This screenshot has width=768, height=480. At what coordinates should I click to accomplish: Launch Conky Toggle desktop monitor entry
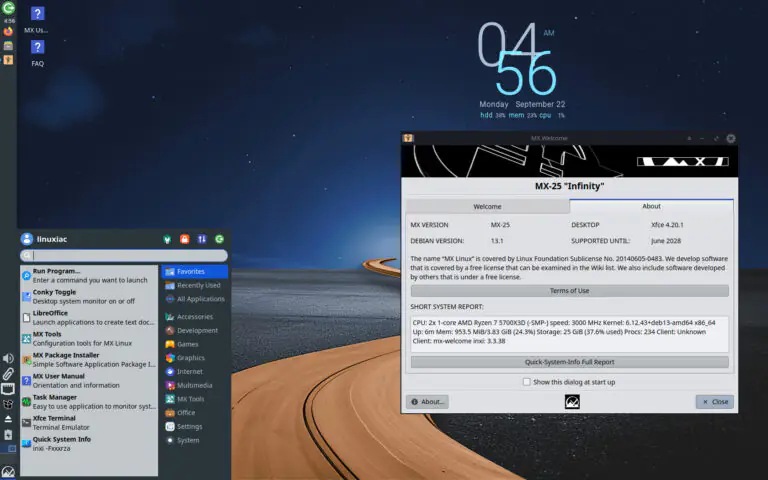88,296
